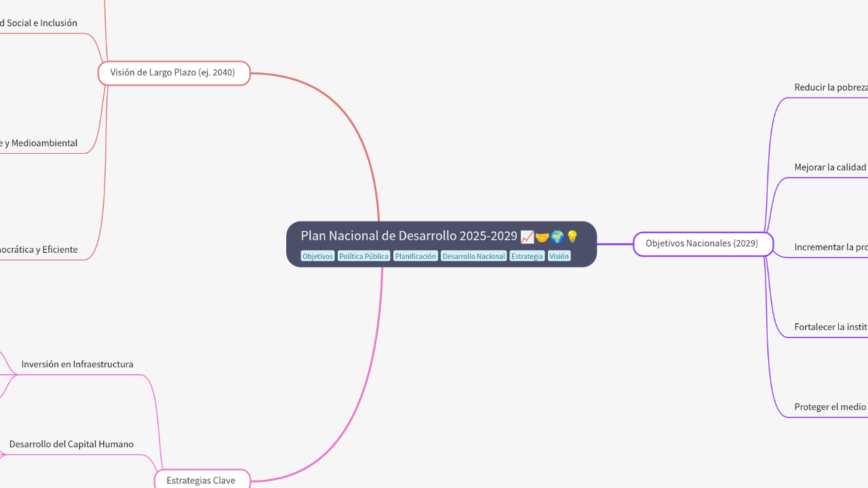Click the globe emoji in central title
The width and height of the screenshot is (868, 488).
click(557, 237)
